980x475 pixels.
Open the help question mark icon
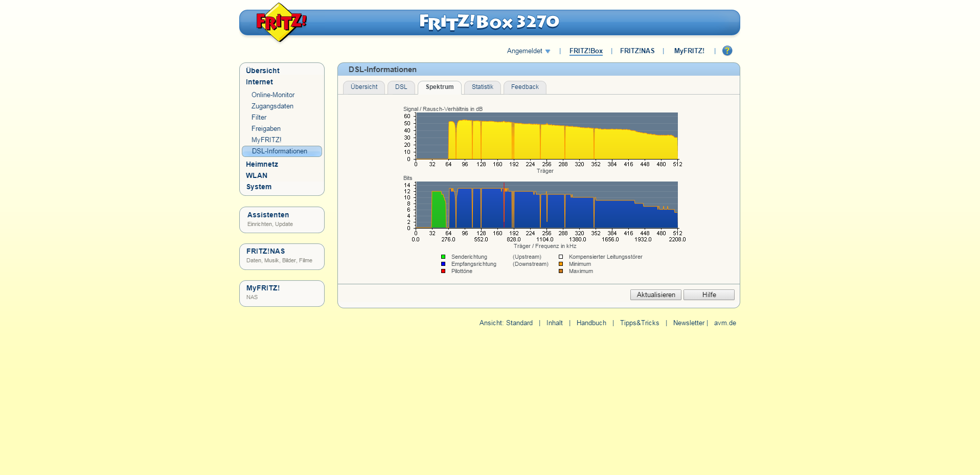point(727,51)
